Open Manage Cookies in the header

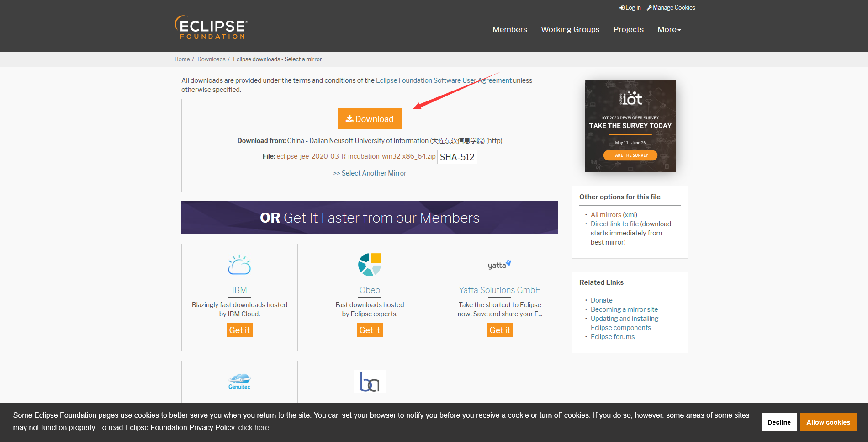pos(671,8)
